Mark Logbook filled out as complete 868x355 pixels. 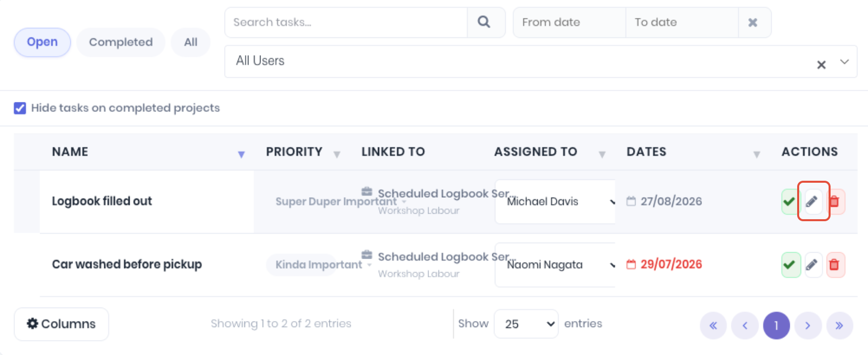pos(790,202)
